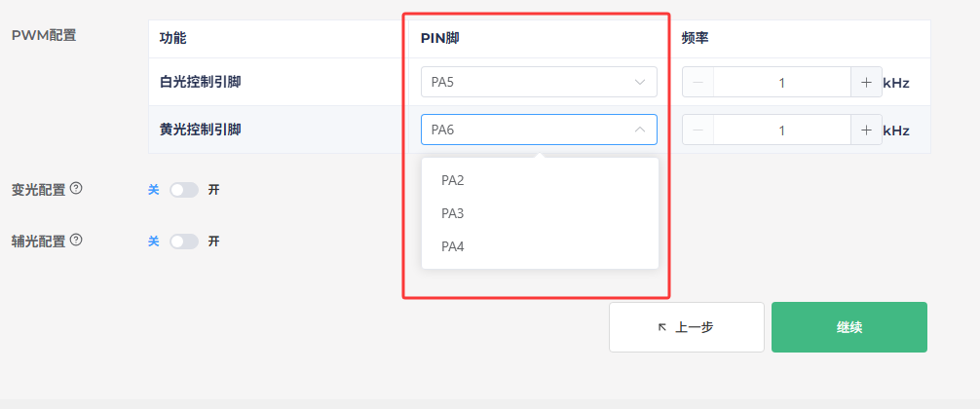Choose PA4 from the dropdown list
Viewport: 980px width, 409px height.
pos(540,246)
